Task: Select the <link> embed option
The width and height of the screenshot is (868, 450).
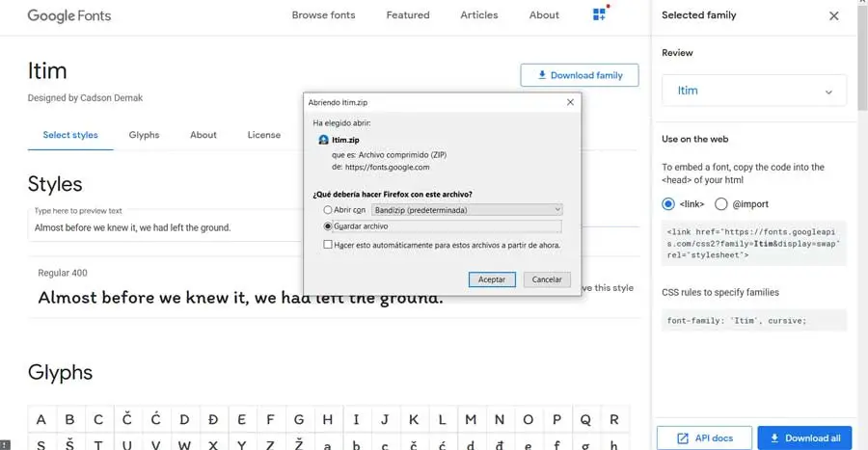Action: [668, 204]
